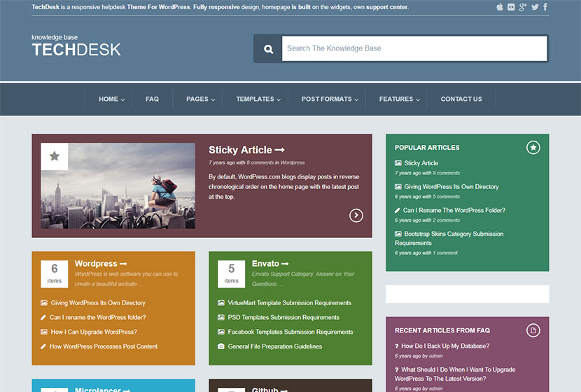Open the Google Plus social icon
Image resolution: width=581 pixels, height=392 pixels.
click(523, 7)
